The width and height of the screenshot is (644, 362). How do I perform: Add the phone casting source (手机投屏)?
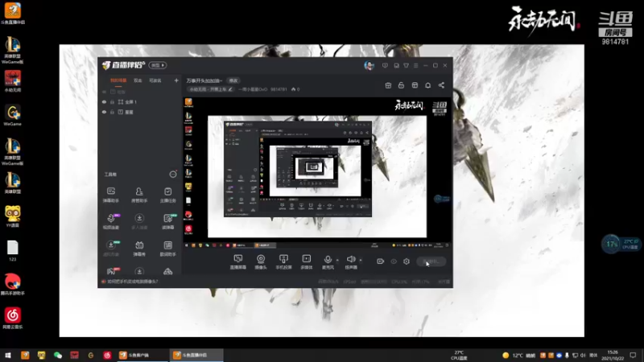click(283, 261)
